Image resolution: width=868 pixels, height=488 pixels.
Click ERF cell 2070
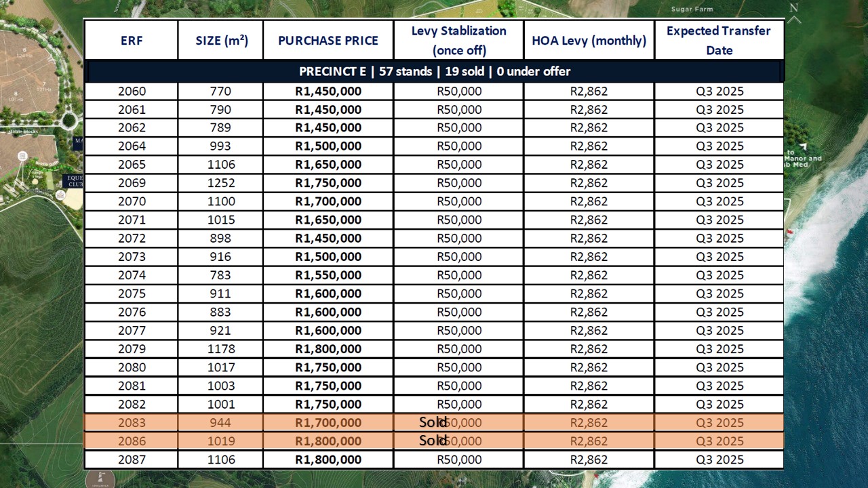pos(132,201)
